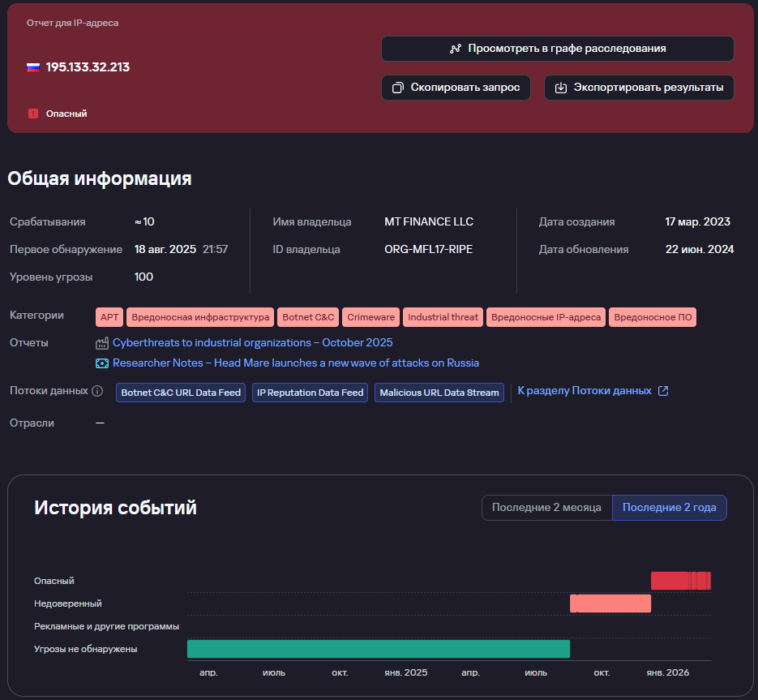Export results via Экспортировать результаты
The width and height of the screenshot is (758, 700).
click(639, 88)
